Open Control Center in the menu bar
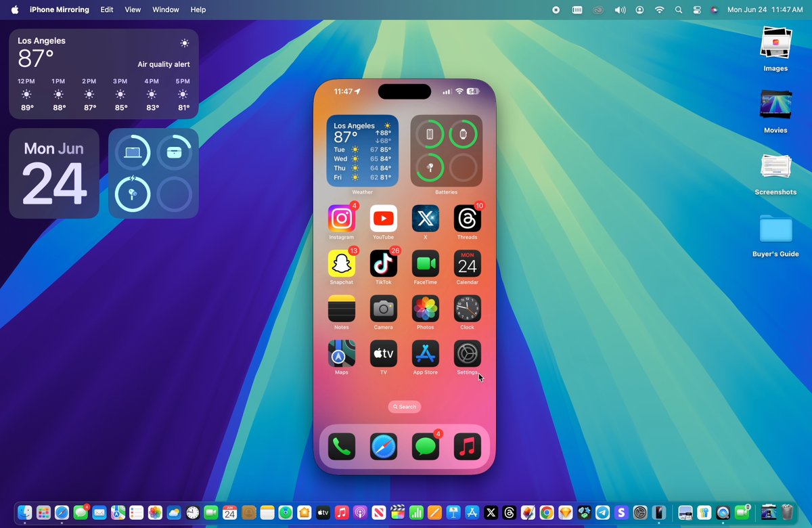 (698, 9)
